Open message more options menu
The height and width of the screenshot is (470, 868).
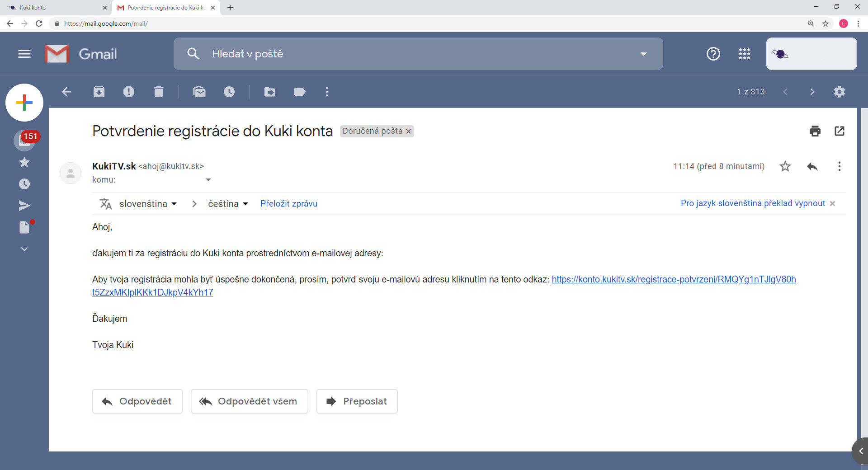pyautogui.click(x=840, y=166)
